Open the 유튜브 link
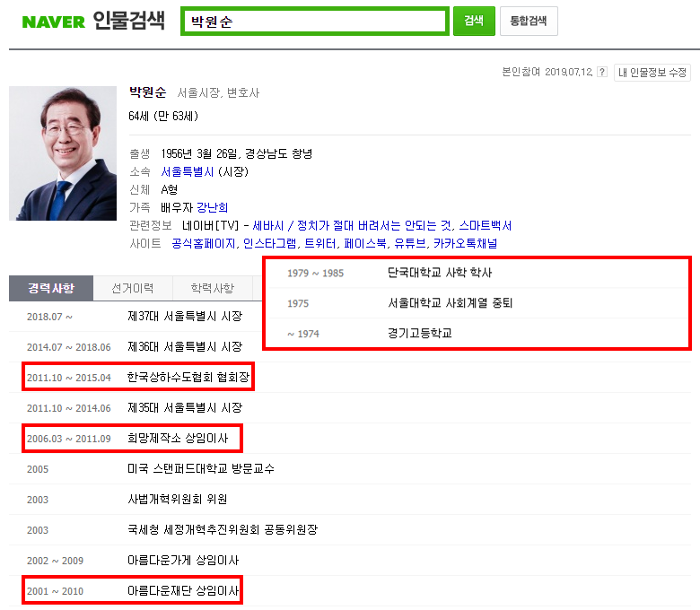Viewport: 700px width, 610px height. point(410,243)
